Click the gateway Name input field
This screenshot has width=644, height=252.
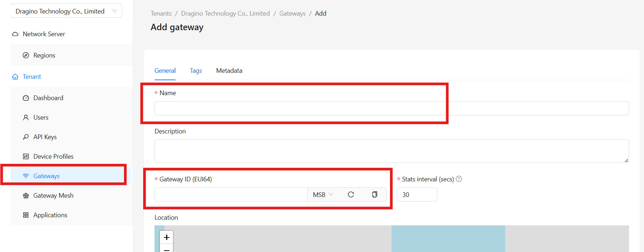[391, 108]
